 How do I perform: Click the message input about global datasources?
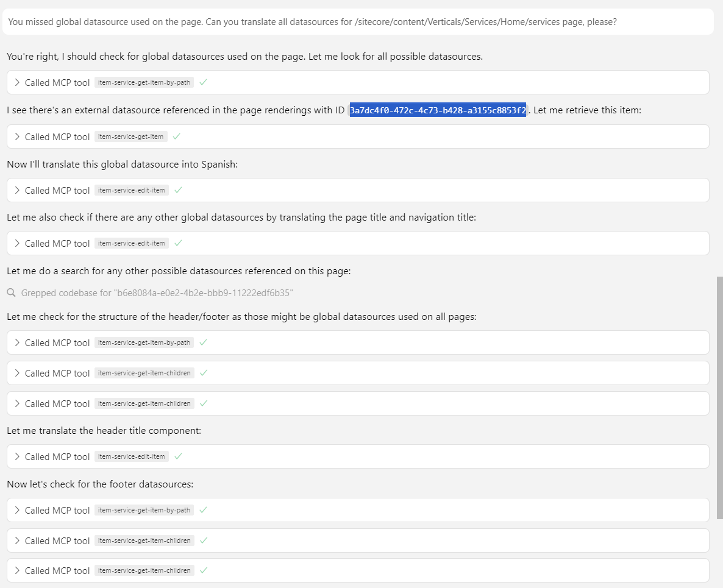tap(360, 21)
